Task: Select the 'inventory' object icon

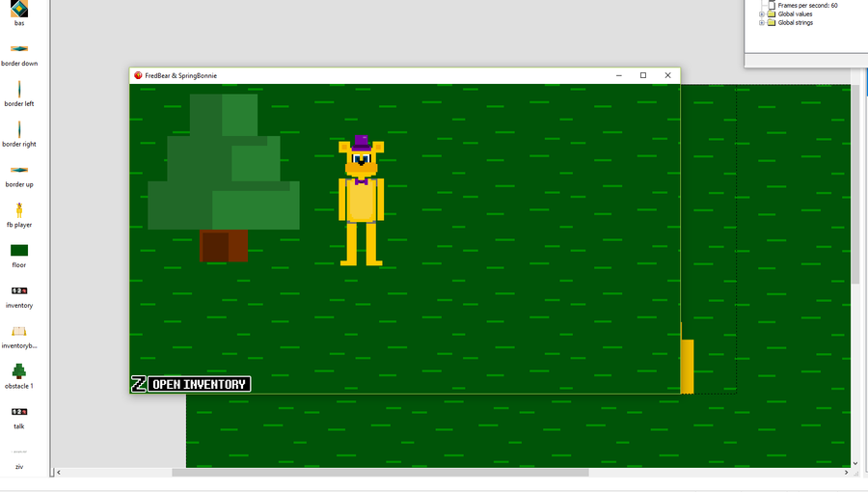Action: pos(19,291)
